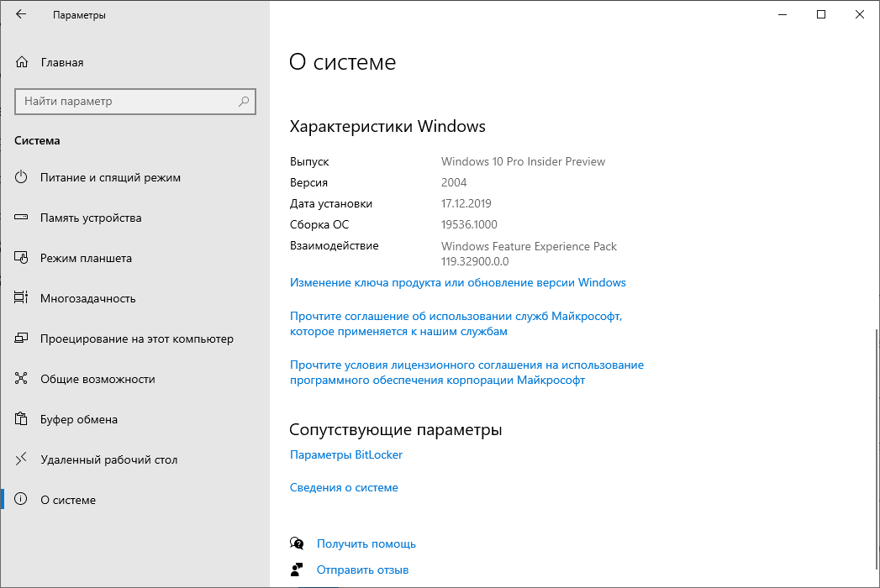Open Питание и спящий режим settings
Image resolution: width=880 pixels, height=588 pixels.
(x=109, y=177)
